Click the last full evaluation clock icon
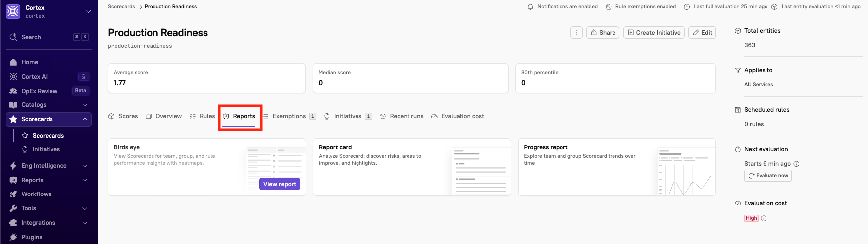Image resolution: width=868 pixels, height=244 pixels. (x=687, y=7)
